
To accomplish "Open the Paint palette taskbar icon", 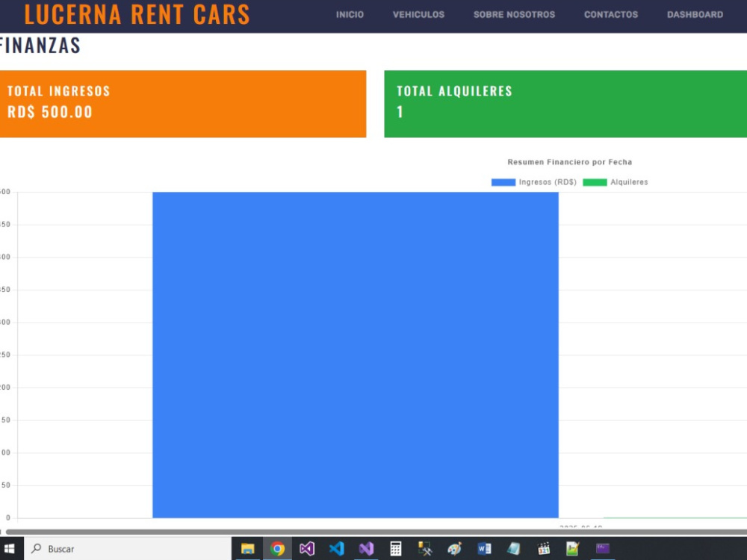I will click(454, 549).
